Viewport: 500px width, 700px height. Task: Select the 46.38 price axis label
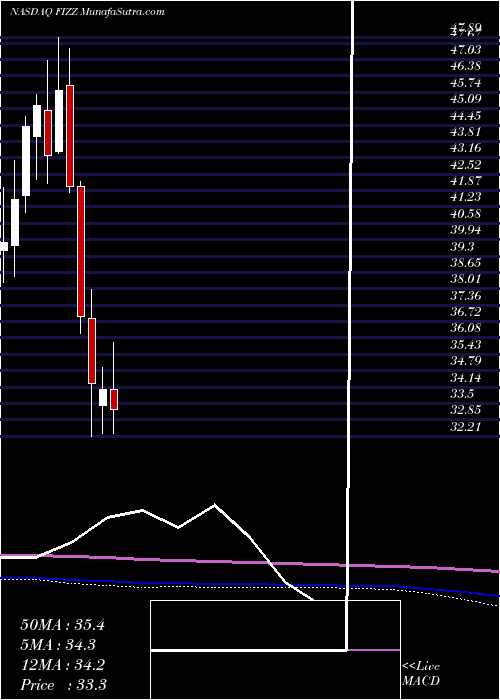(x=465, y=66)
